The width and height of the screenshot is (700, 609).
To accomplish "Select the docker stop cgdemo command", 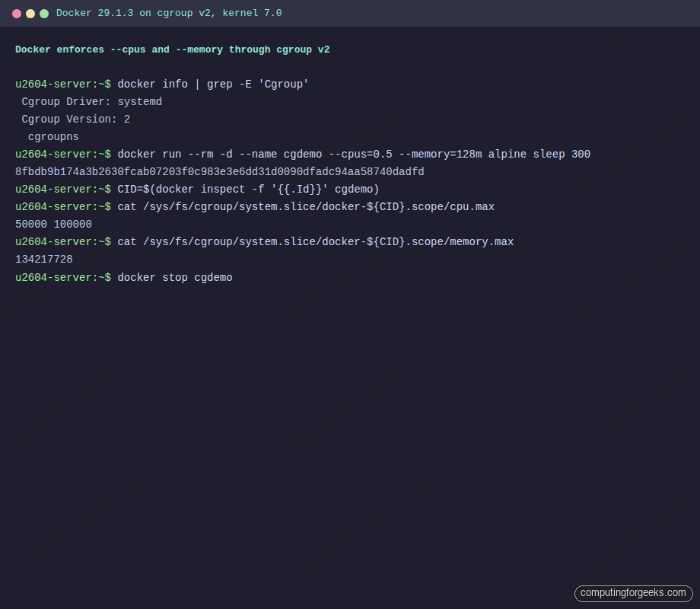I will tap(174, 277).
